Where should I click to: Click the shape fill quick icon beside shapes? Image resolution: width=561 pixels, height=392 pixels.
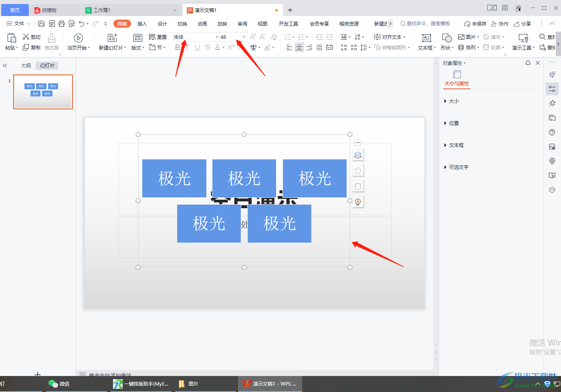click(x=358, y=171)
